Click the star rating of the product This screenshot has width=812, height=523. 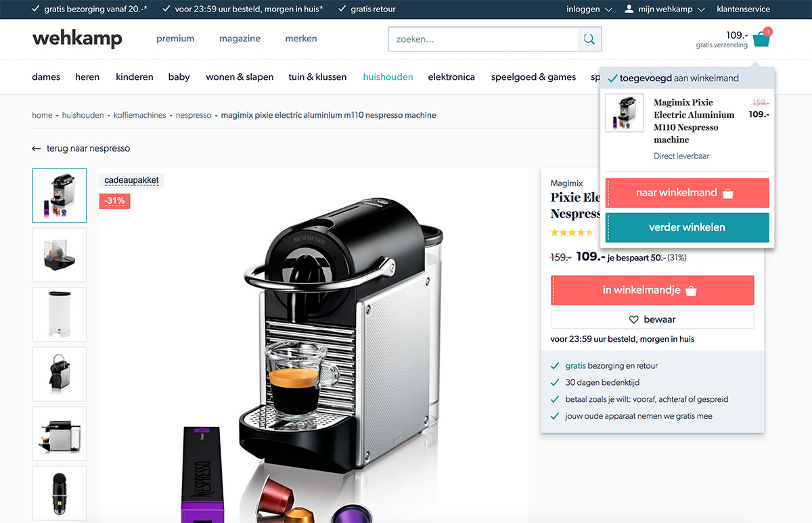pyautogui.click(x=572, y=232)
